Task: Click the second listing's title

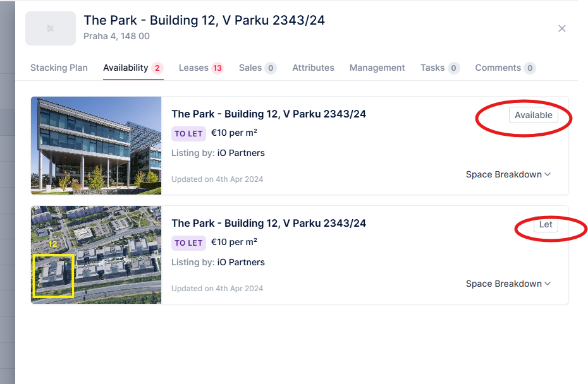Action: 269,223
